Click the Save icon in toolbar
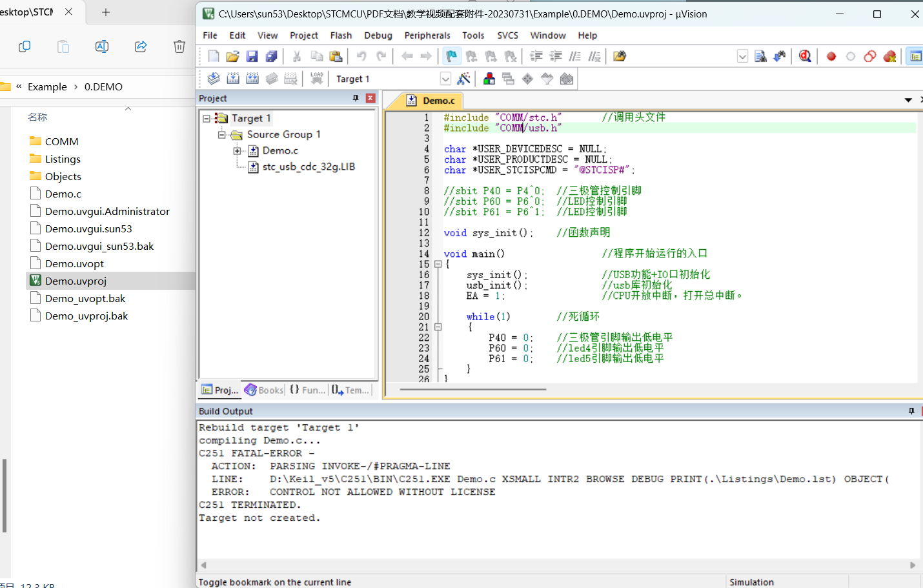This screenshot has width=923, height=588. 252,56
